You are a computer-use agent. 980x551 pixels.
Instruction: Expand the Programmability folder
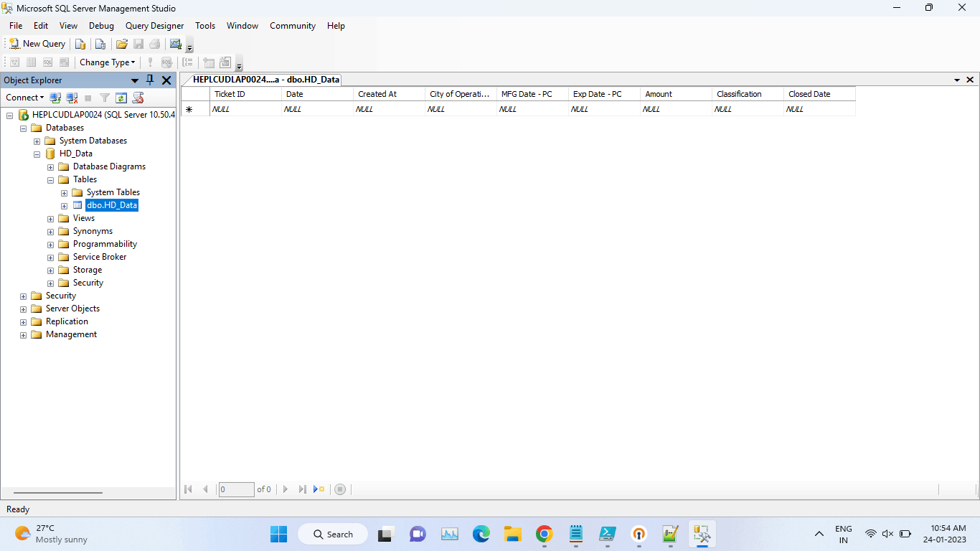pyautogui.click(x=50, y=244)
